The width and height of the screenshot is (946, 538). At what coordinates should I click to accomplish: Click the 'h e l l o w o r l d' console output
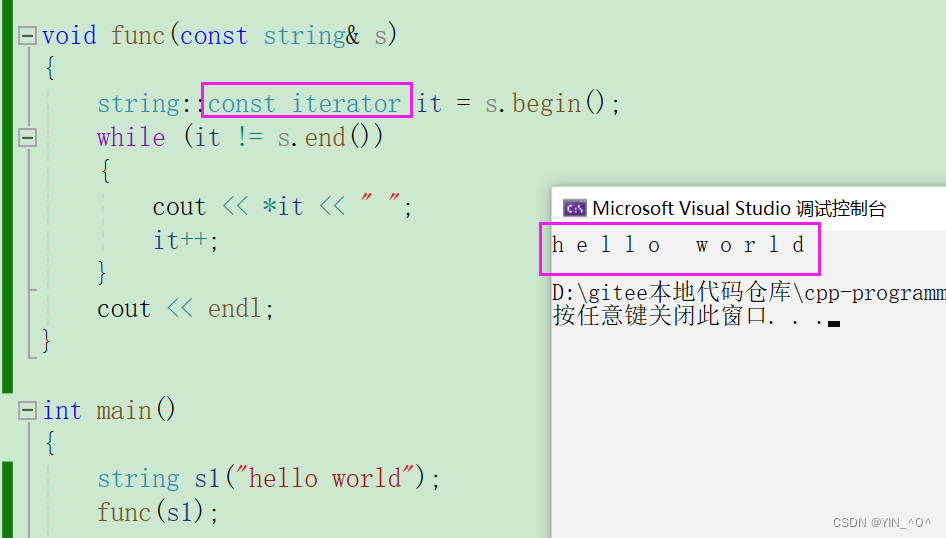click(679, 245)
